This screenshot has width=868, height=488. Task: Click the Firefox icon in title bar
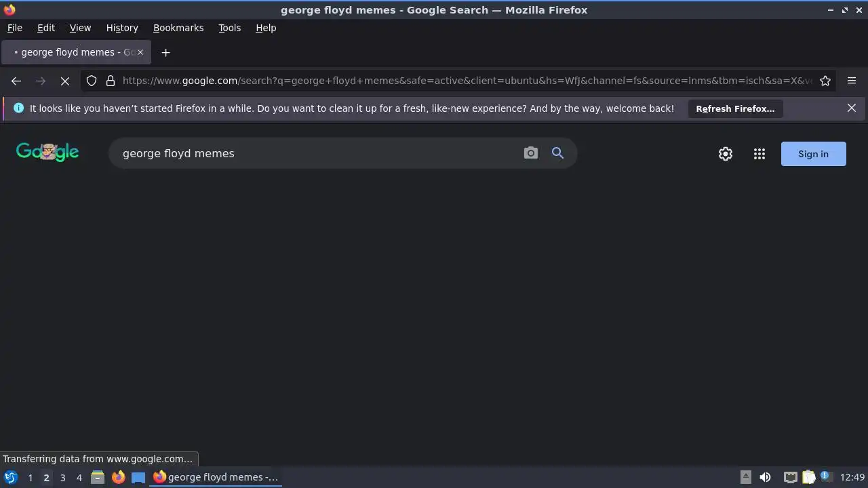[x=9, y=9]
